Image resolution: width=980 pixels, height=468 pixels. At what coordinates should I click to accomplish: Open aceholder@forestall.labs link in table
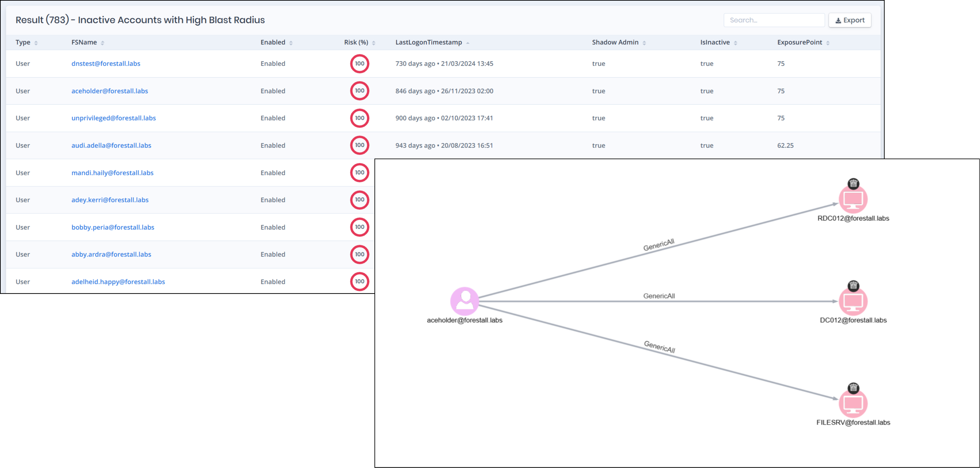110,91
